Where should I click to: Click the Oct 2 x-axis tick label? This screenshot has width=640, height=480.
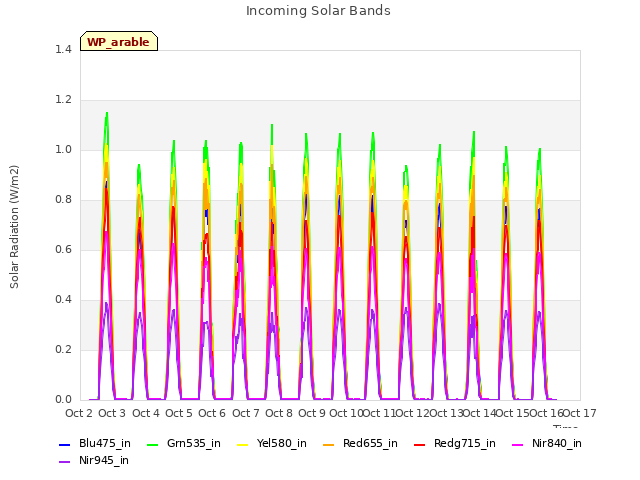click(79, 413)
